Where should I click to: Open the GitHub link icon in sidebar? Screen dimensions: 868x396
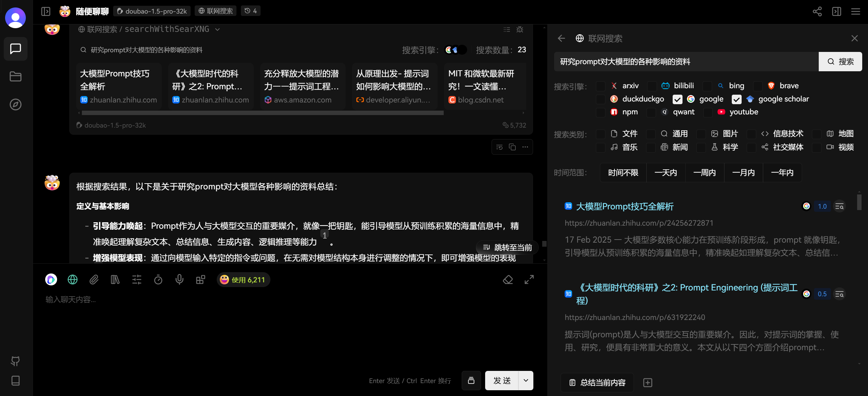pyautogui.click(x=16, y=361)
